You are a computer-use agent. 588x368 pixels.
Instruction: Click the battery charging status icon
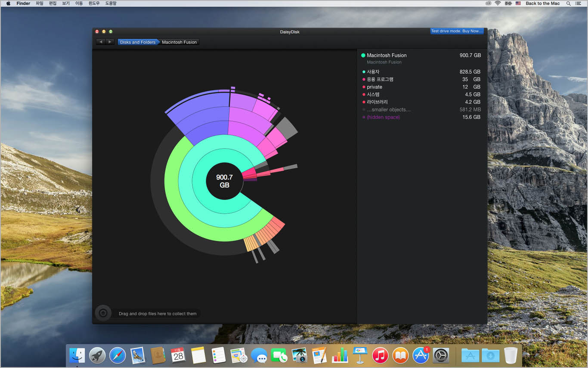click(x=508, y=3)
